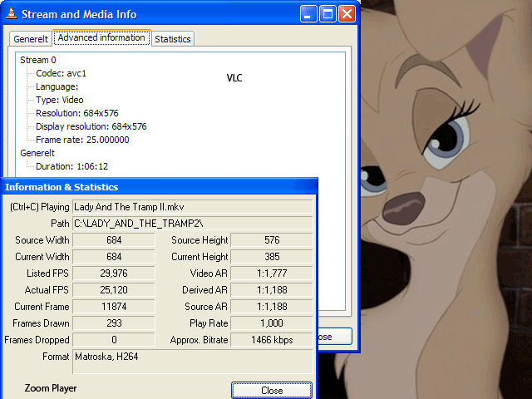Click the Video AR value 1:1,777
The width and height of the screenshot is (532, 399).
click(x=272, y=273)
